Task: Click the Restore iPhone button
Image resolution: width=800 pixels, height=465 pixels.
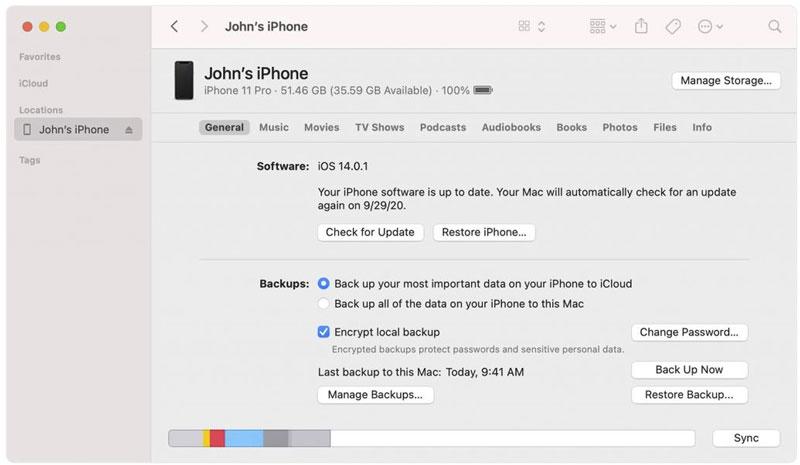Action: [x=484, y=232]
